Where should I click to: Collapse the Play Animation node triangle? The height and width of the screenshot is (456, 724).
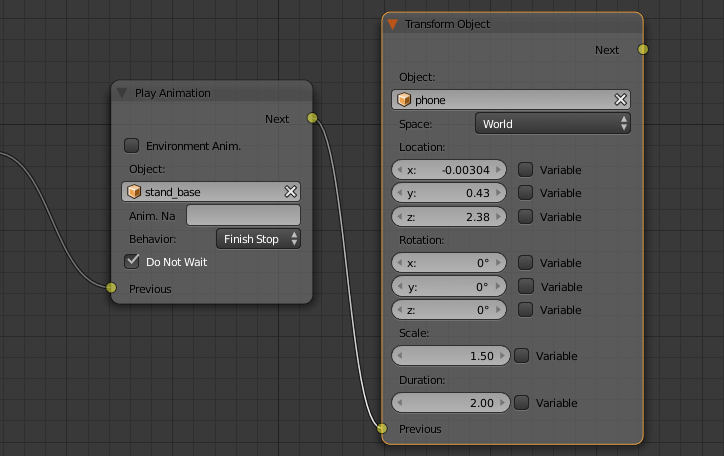pos(122,93)
